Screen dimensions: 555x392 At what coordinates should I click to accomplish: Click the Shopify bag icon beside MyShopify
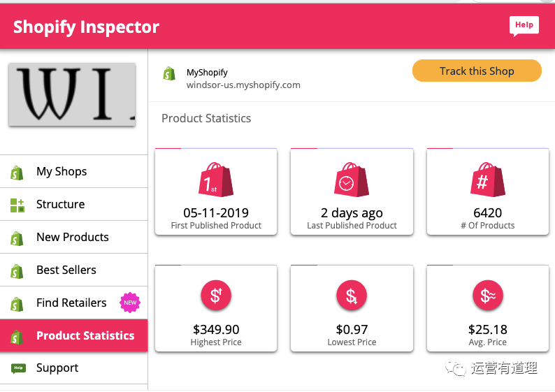coord(169,73)
